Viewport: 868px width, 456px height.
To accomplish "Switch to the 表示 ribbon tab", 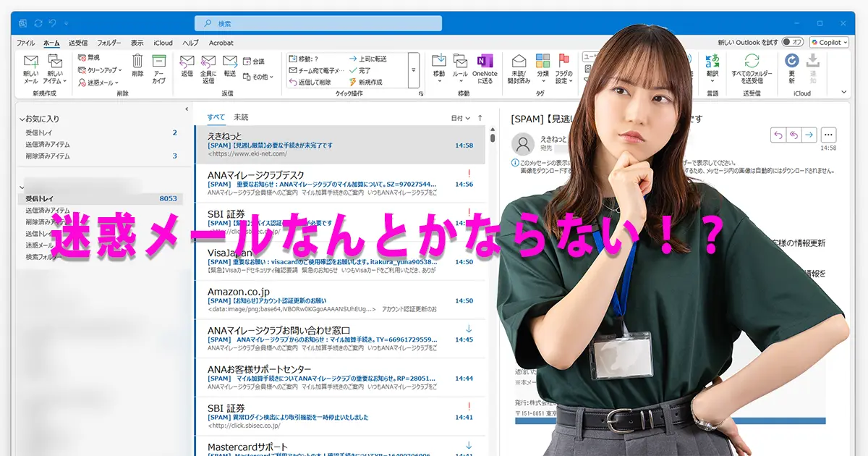I will pyautogui.click(x=137, y=43).
